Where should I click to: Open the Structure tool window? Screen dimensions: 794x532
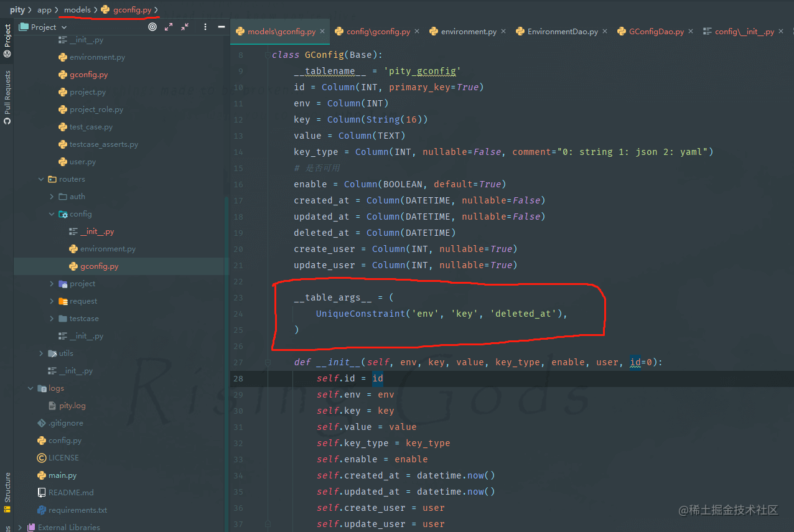[x=7, y=492]
